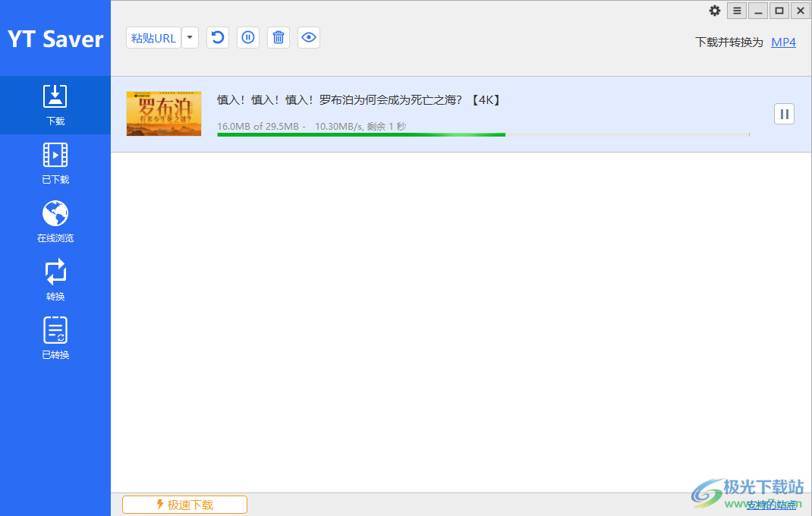The width and height of the screenshot is (812, 516).
Task: Click the Paste URL button
Action: [x=153, y=38]
